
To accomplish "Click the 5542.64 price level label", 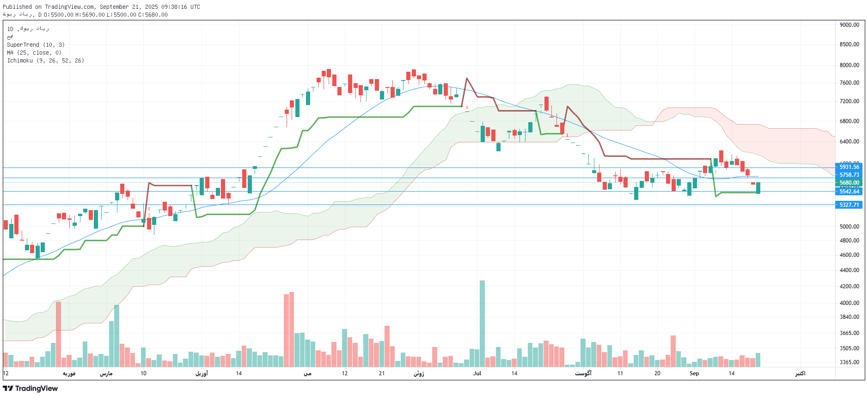I will tap(849, 192).
